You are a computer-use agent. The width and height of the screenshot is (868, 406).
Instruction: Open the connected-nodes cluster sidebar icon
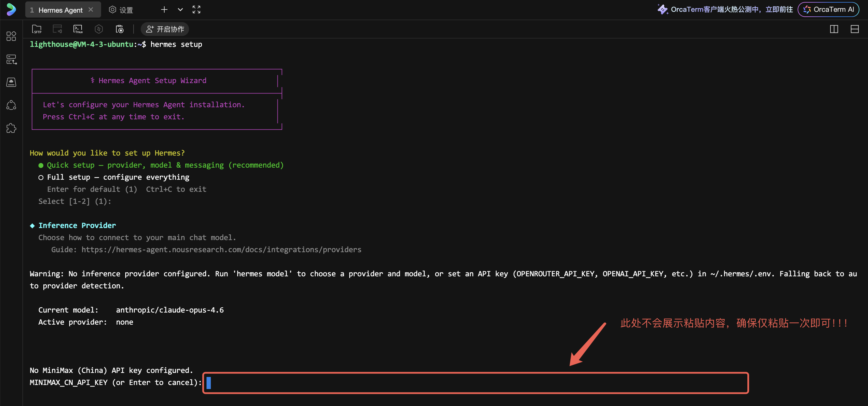pyautogui.click(x=11, y=105)
